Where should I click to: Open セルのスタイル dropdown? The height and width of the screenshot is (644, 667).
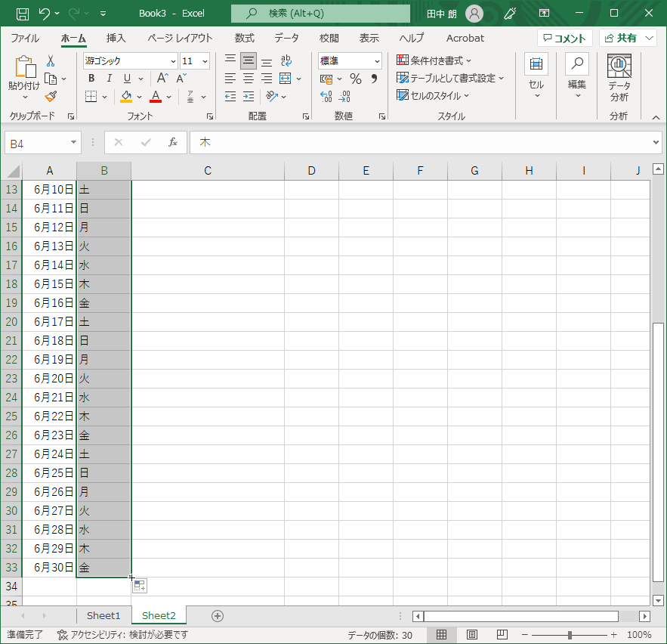[433, 96]
